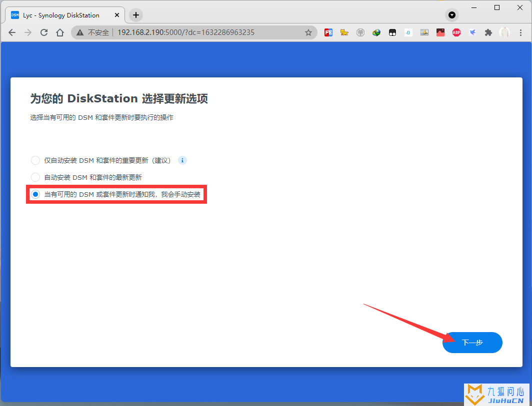Open the picture extension icon
Image resolution: width=532 pixels, height=406 pixels.
pyautogui.click(x=424, y=32)
